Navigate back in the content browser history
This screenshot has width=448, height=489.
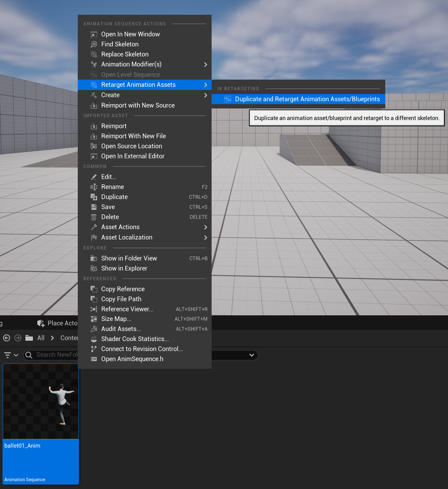(x=7, y=338)
